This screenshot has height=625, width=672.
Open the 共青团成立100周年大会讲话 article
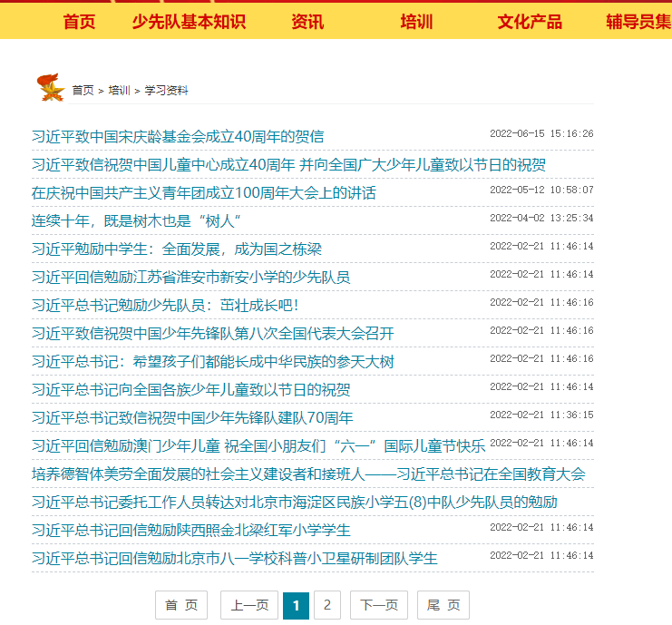coord(203,193)
